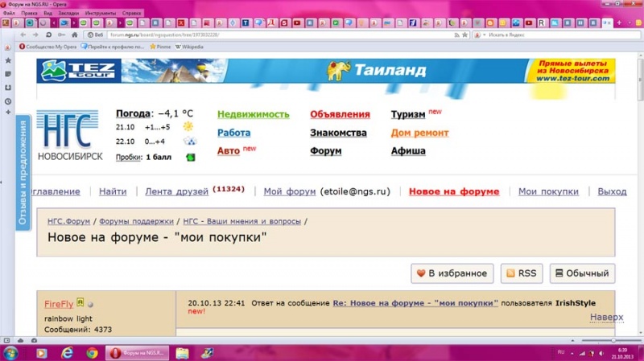Click the НГС Новосибирск logo
644x361 pixels.
point(68,135)
